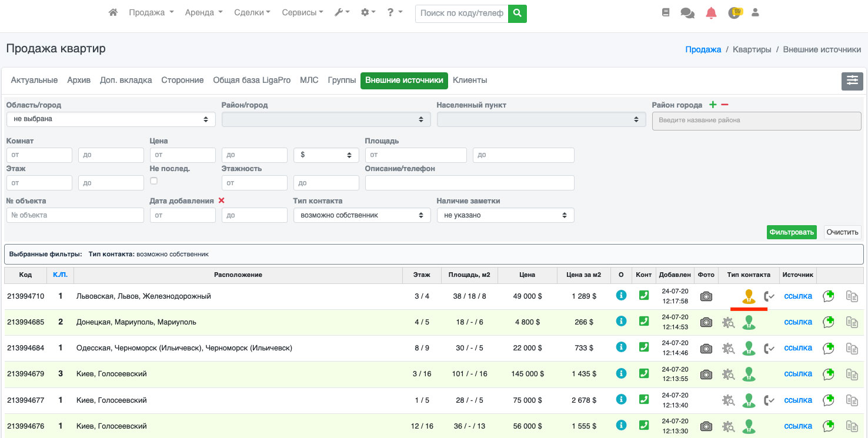Click the green search magnifier button
868x438 pixels.
[518, 13]
